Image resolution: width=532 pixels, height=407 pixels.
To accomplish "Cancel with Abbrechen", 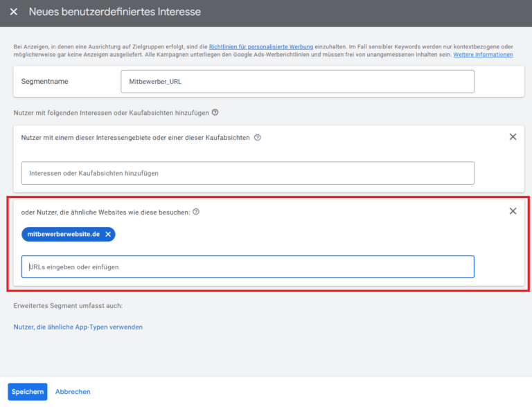I will coord(73,392).
